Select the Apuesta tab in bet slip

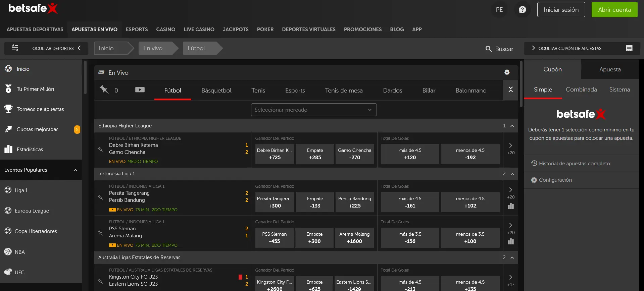tap(610, 69)
